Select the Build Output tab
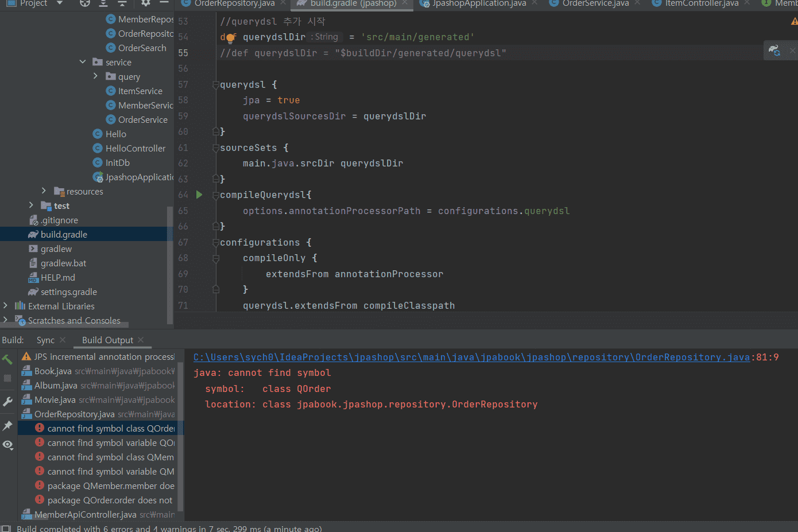 point(107,340)
